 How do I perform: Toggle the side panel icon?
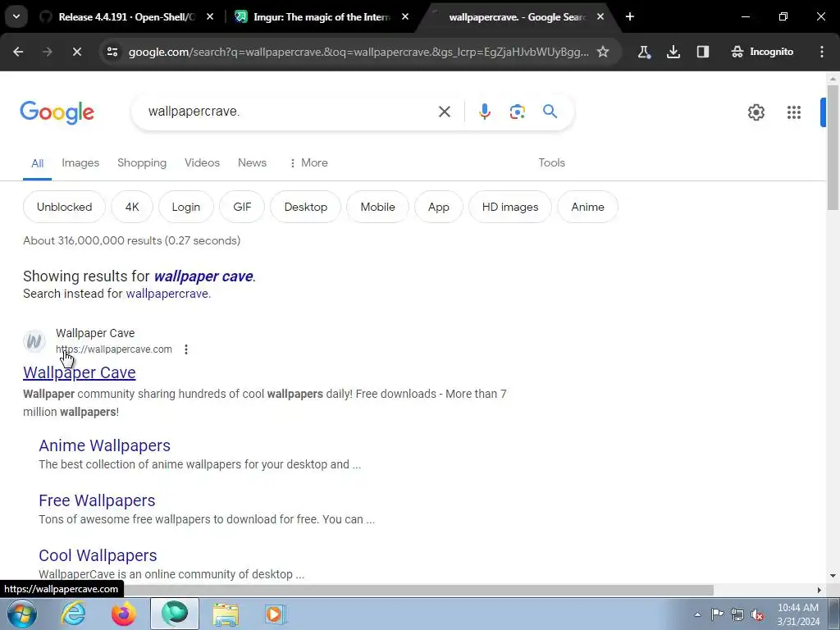(703, 52)
